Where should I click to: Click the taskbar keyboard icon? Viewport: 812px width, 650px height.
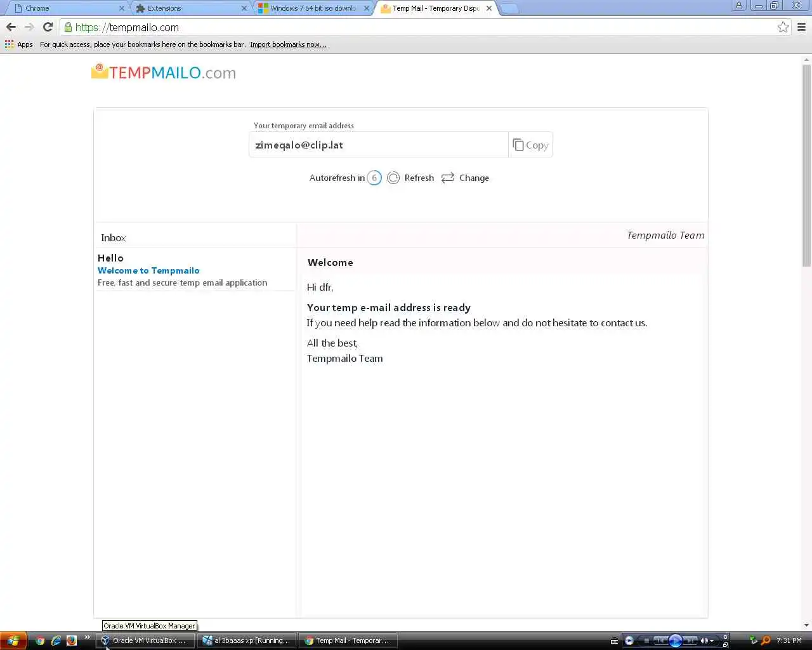pyautogui.click(x=614, y=641)
